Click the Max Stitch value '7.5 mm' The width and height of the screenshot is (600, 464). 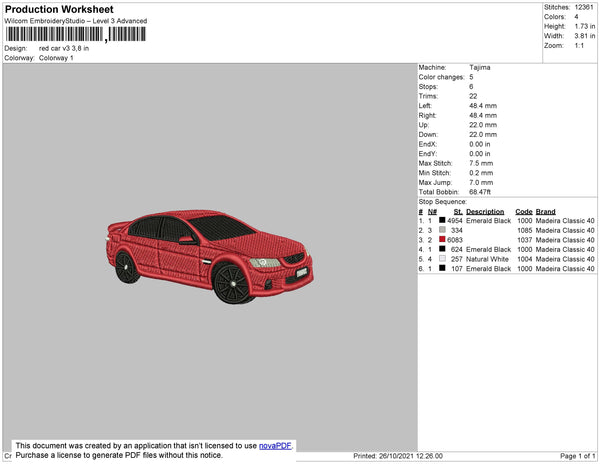coord(481,163)
